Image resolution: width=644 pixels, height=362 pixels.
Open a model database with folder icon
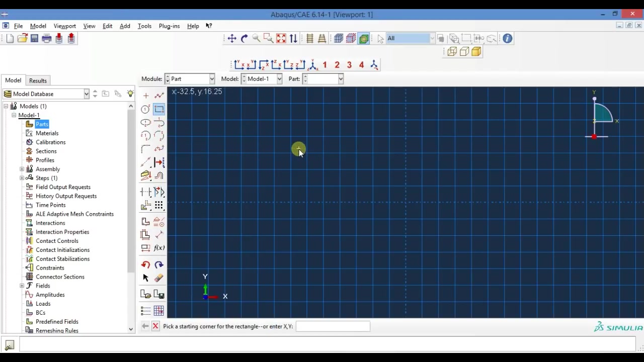(x=22, y=39)
